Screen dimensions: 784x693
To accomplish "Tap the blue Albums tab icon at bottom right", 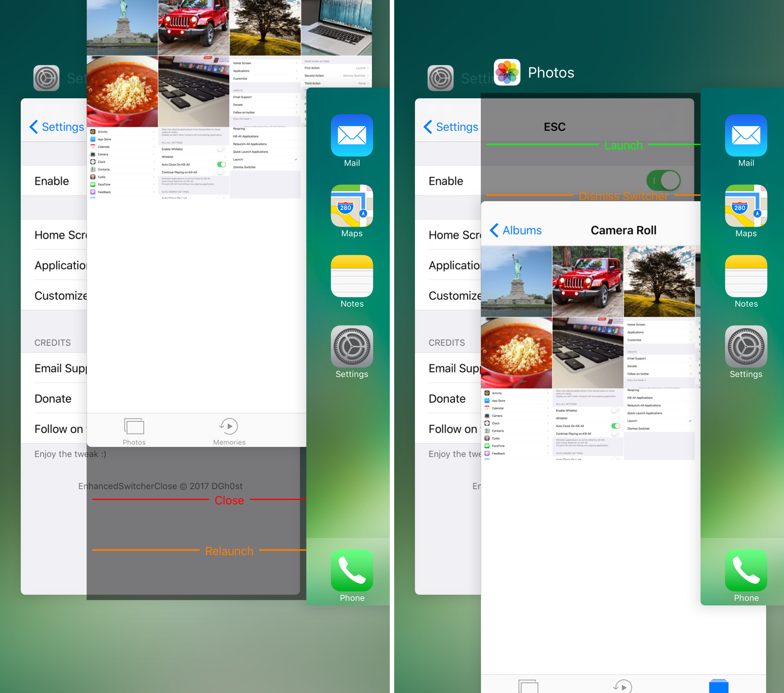I will click(x=718, y=686).
